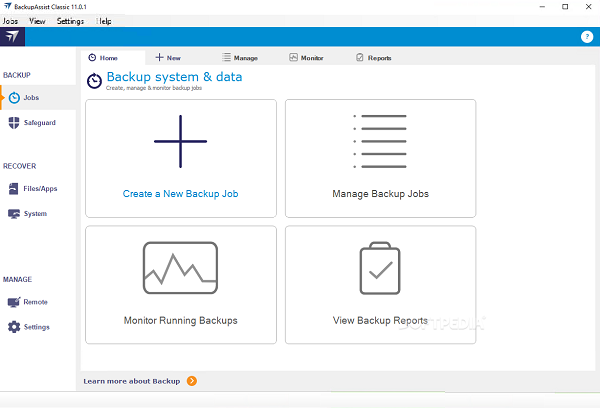600x408 pixels.
Task: Switch to the Manage tab
Action: pyautogui.click(x=240, y=58)
